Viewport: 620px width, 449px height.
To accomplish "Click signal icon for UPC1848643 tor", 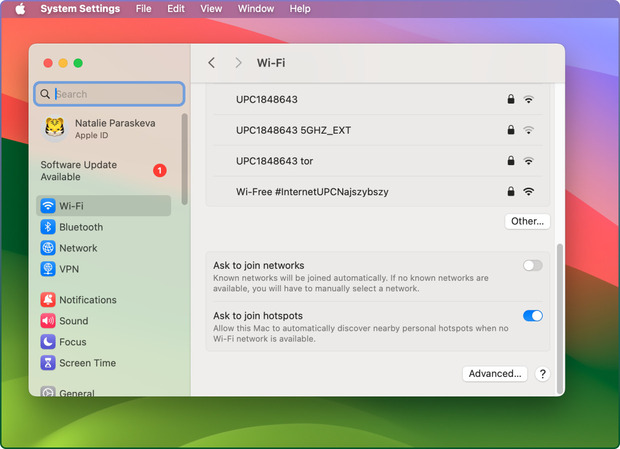I will 528,161.
